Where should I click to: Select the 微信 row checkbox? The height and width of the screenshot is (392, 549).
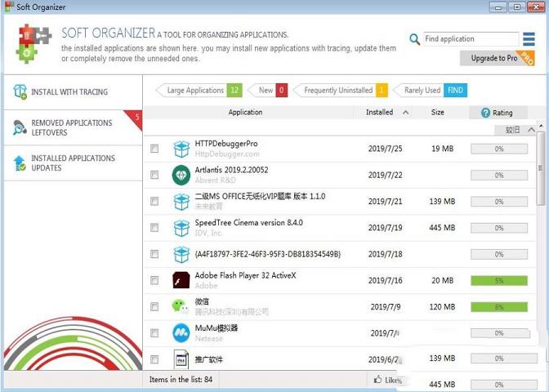pyautogui.click(x=154, y=306)
